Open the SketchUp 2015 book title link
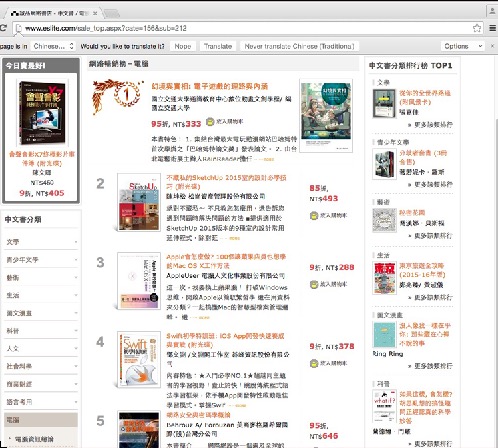The image size is (498, 448). 226,182
